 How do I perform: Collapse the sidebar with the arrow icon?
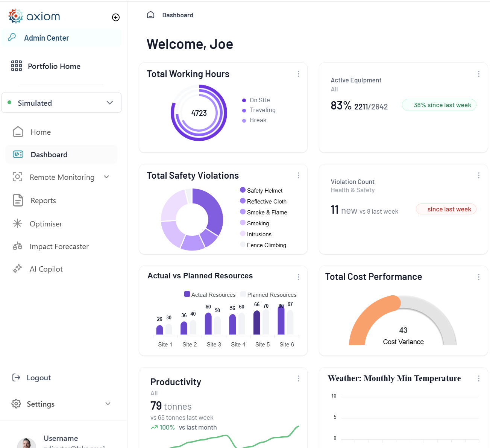coord(116,17)
